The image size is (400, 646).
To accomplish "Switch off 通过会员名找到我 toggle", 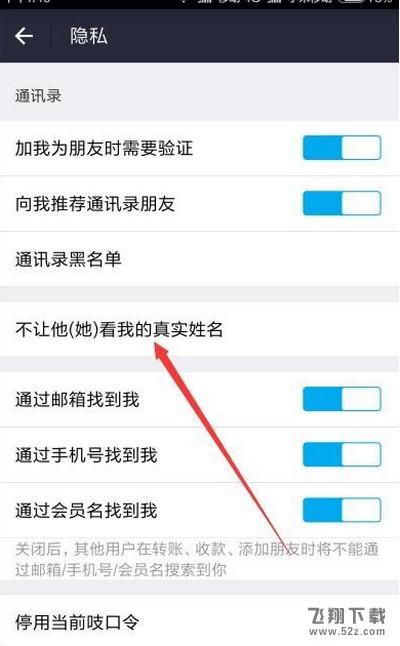I will (342, 510).
